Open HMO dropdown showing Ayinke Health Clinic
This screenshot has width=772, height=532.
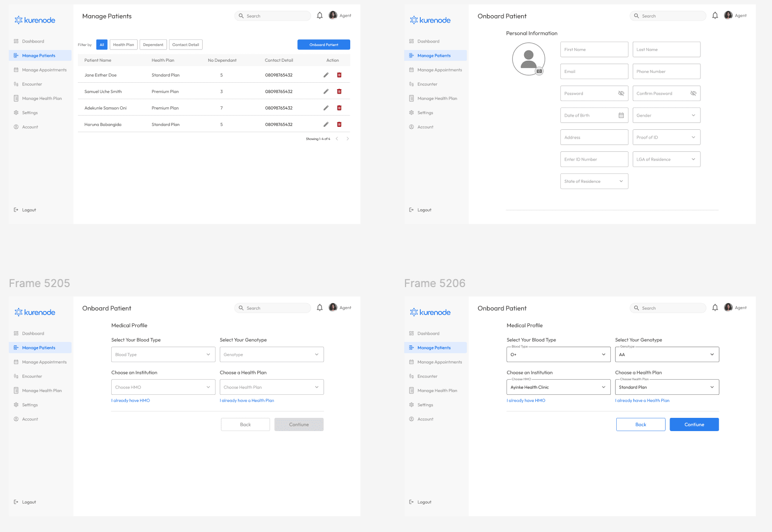(558, 387)
